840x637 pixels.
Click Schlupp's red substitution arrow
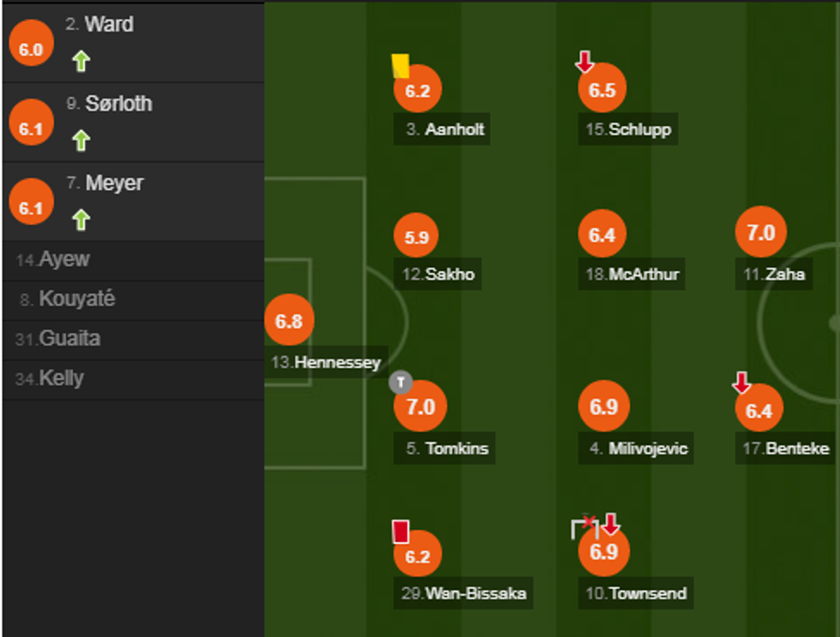click(x=585, y=62)
